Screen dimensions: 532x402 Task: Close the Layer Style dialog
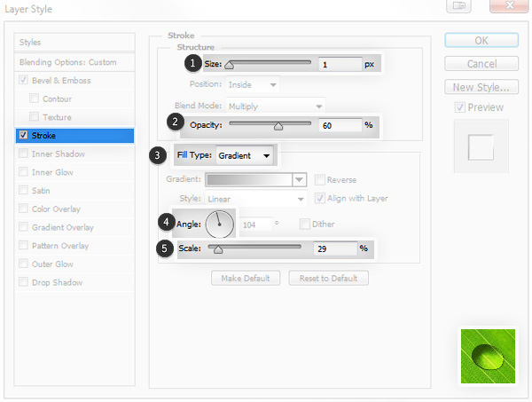click(x=509, y=5)
